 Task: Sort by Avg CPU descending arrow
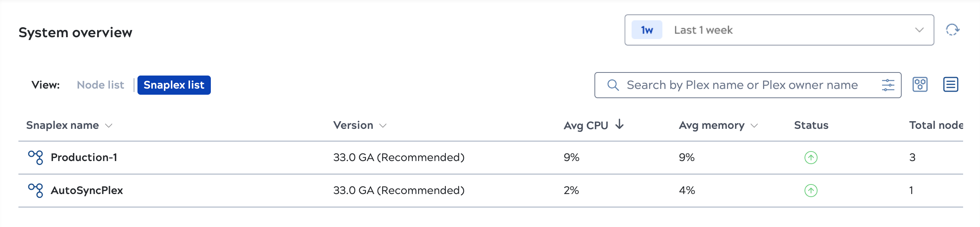point(619,125)
